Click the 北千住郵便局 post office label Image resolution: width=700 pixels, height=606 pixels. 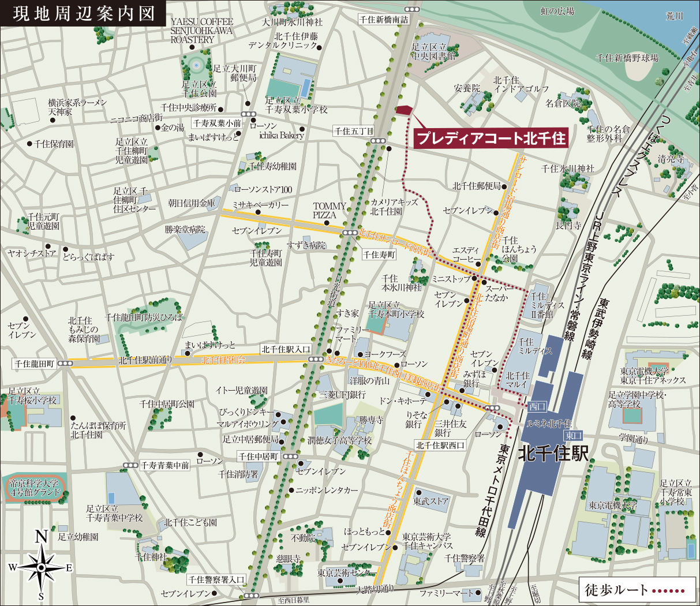477,186
